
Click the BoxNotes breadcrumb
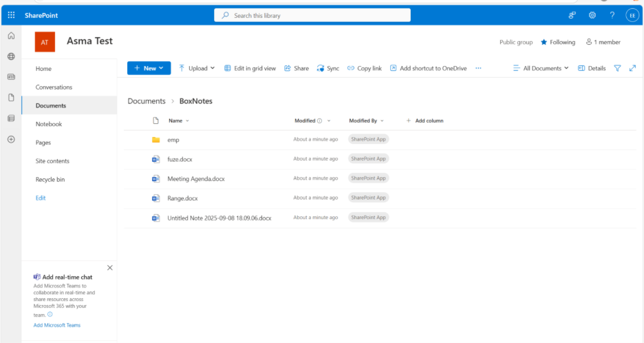coord(196,101)
